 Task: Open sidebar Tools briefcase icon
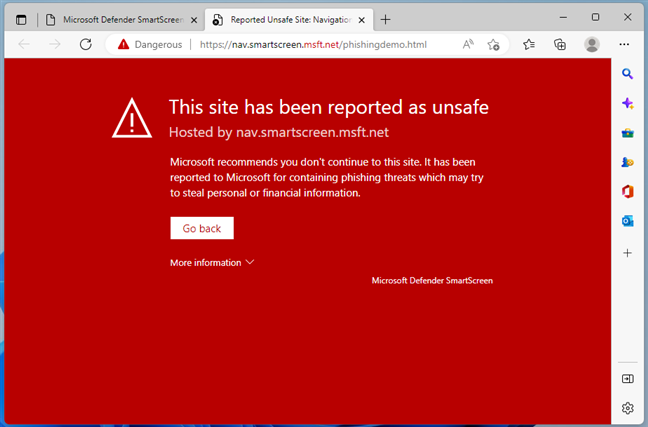[x=627, y=133]
